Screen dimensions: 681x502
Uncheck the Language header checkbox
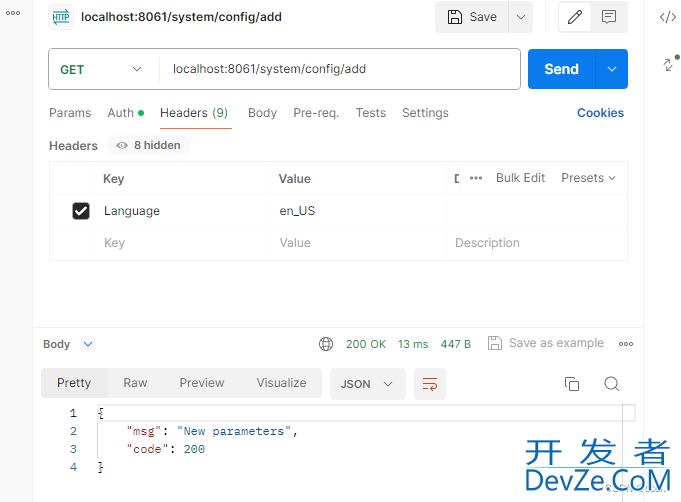point(81,211)
